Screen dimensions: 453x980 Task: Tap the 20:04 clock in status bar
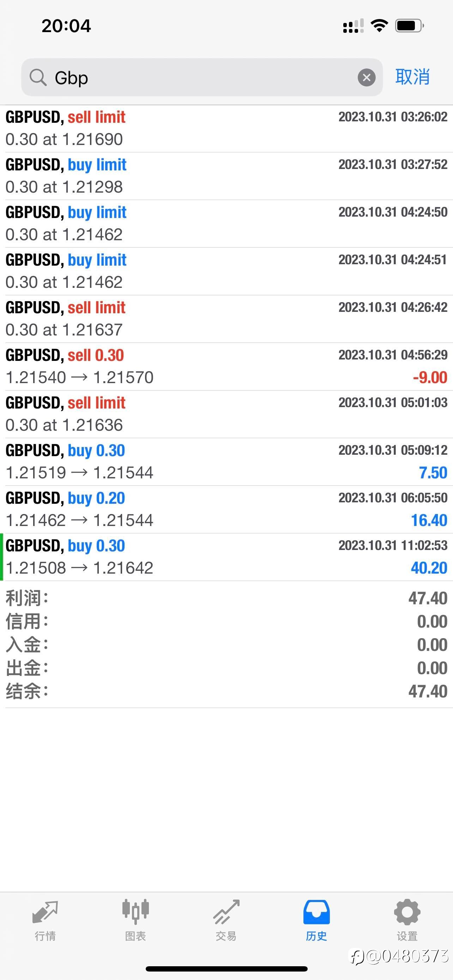(66, 26)
